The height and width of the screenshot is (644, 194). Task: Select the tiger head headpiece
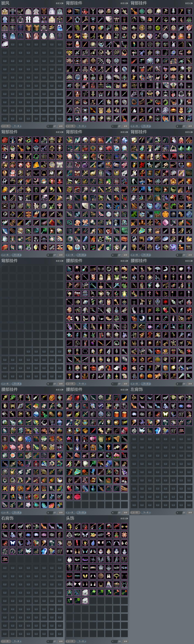[69, 543]
